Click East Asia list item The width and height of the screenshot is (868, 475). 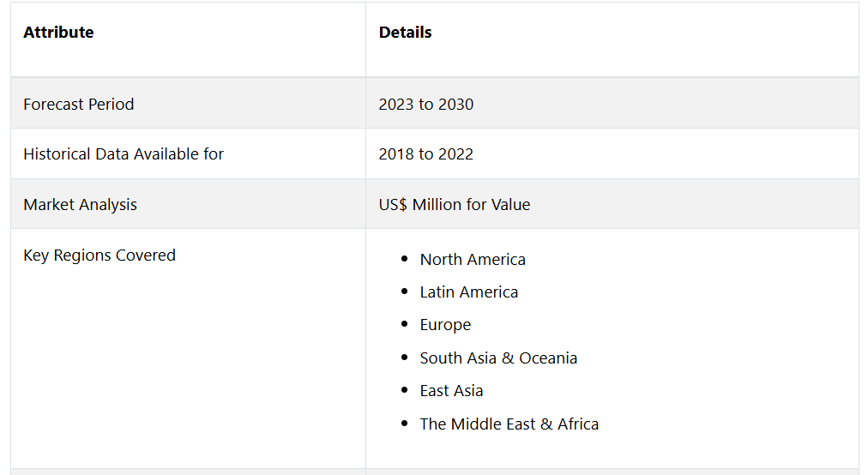451,390
